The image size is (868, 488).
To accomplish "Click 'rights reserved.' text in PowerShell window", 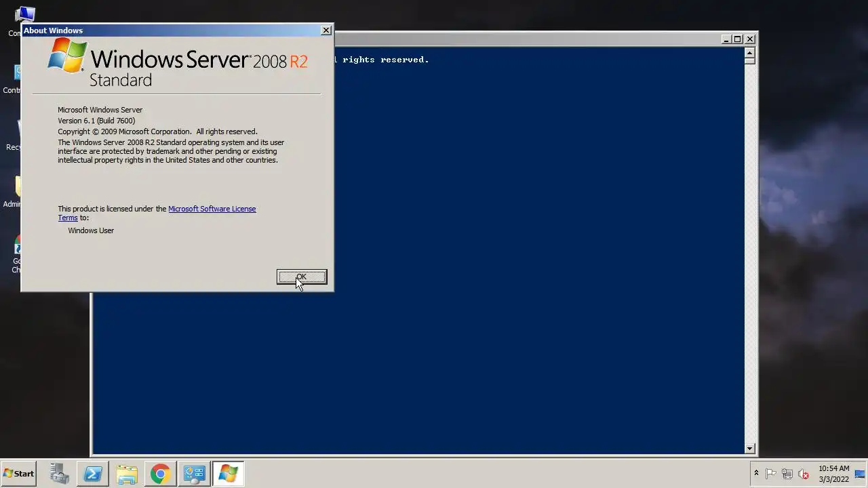I will click(385, 60).
